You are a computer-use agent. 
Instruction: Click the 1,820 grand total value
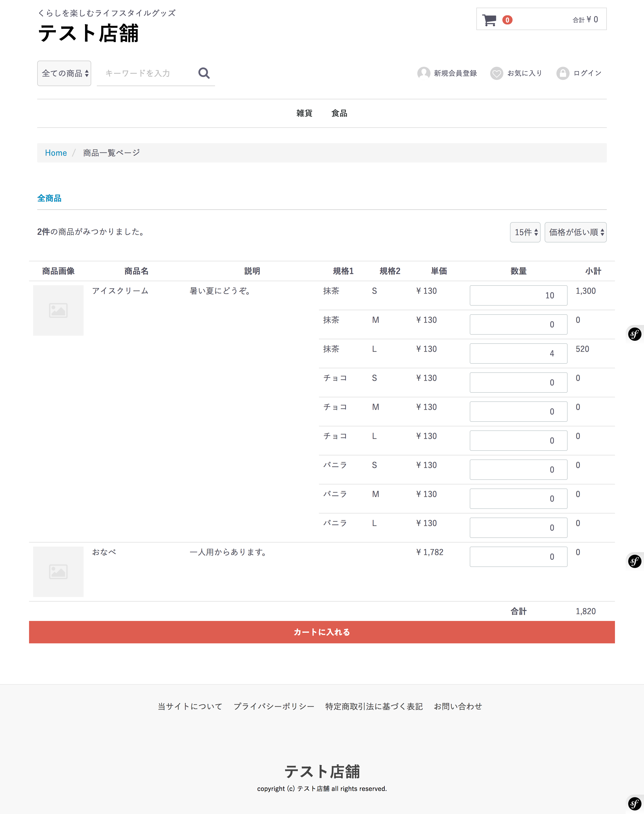coord(586,611)
